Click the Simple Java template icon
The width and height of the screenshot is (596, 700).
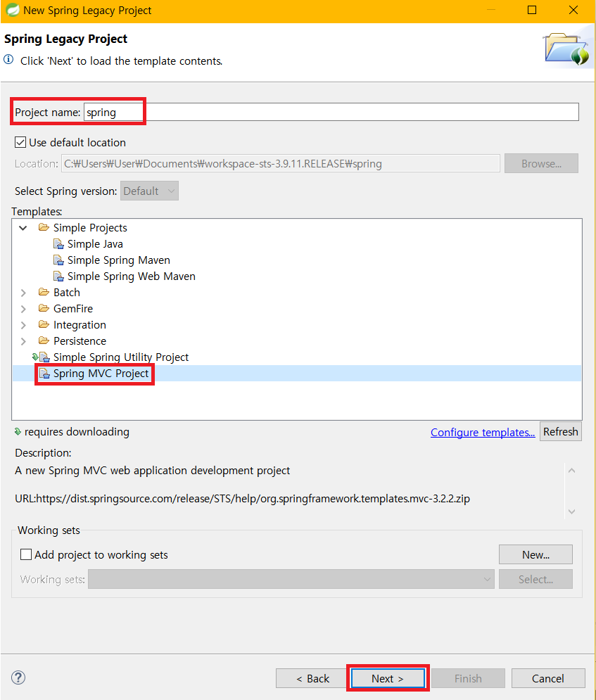click(x=58, y=243)
